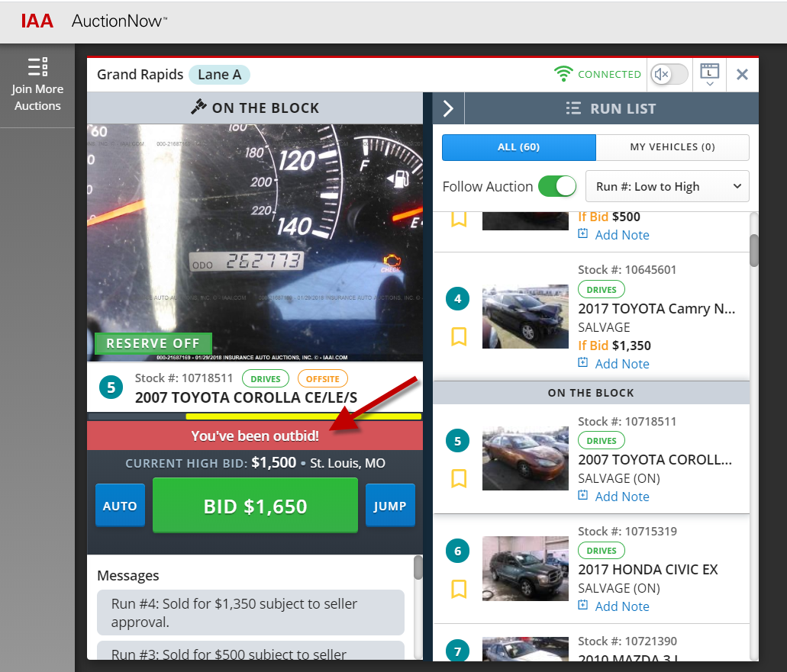Click the RESERVE OFF label

[153, 343]
